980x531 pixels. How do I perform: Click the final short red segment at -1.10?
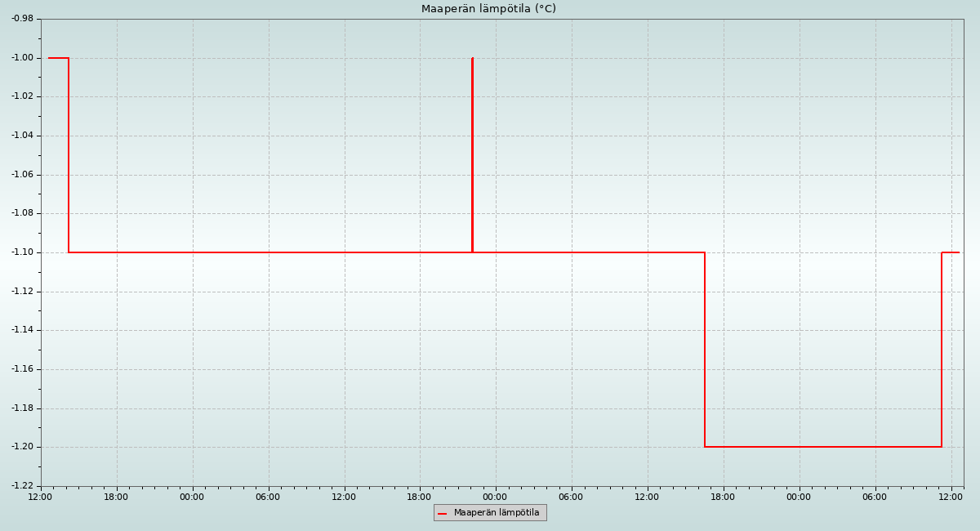click(951, 252)
